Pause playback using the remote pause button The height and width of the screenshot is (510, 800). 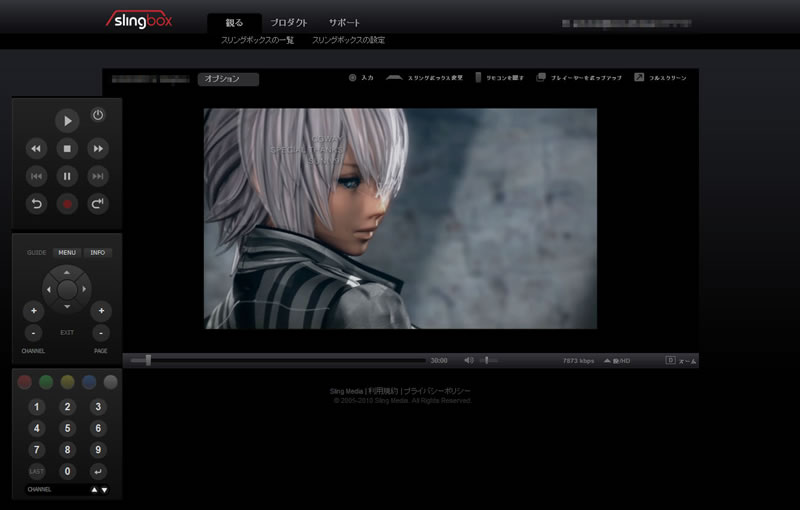67,176
